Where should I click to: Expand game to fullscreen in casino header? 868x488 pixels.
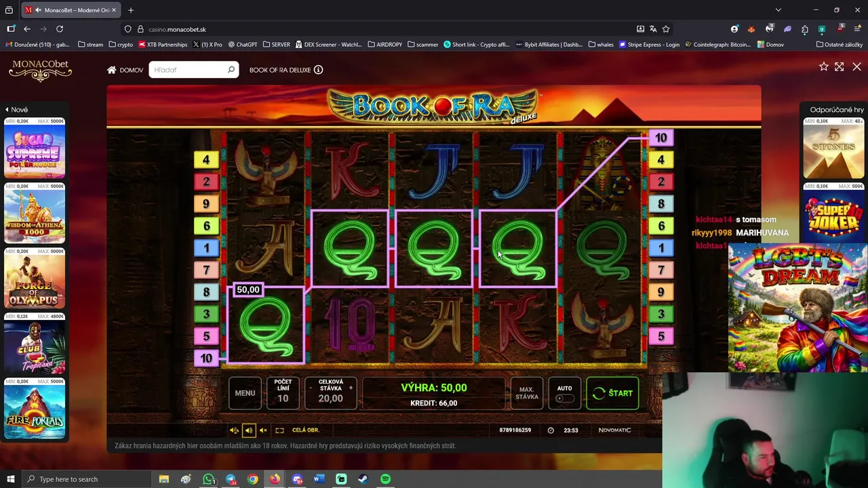coord(840,66)
